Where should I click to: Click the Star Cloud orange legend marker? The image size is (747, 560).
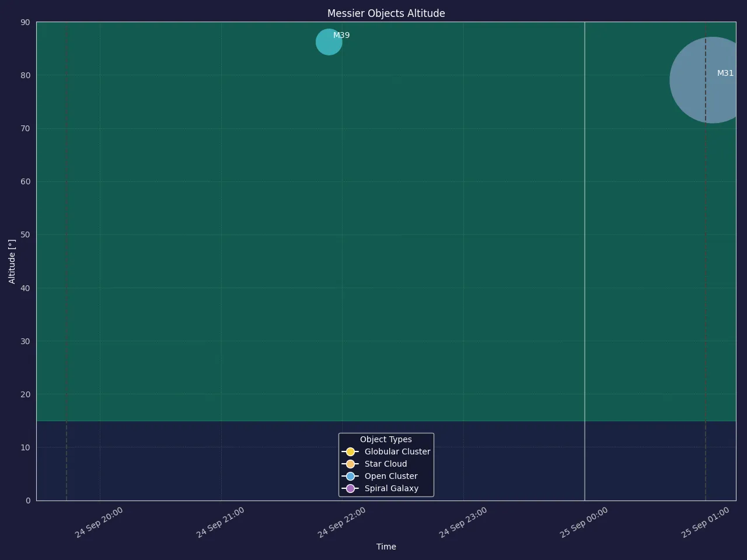[350, 464]
